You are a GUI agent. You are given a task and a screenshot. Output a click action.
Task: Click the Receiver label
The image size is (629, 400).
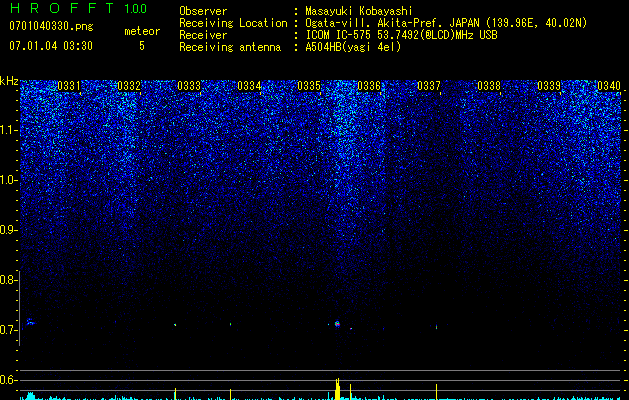point(203,35)
